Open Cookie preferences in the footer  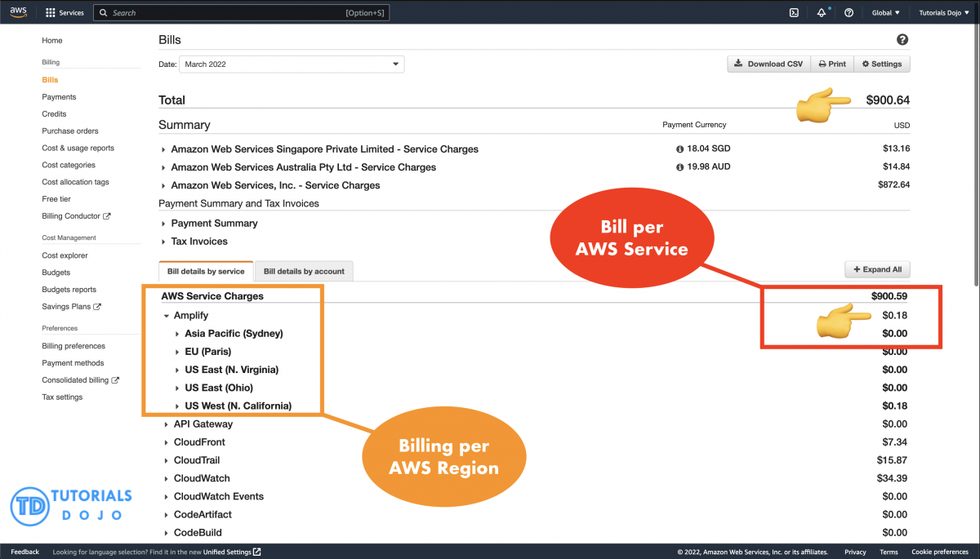click(939, 552)
